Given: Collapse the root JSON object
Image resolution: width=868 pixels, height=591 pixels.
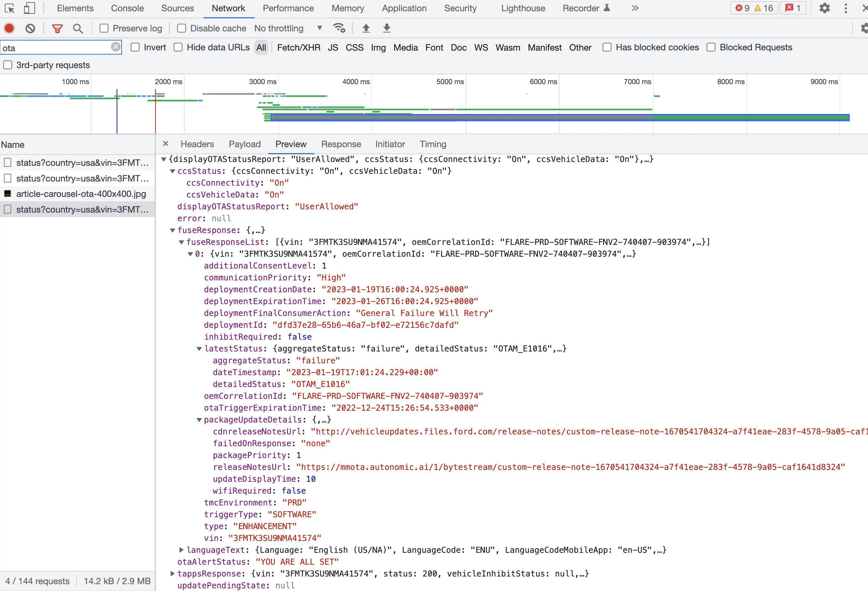Looking at the screenshot, I should click(164, 159).
